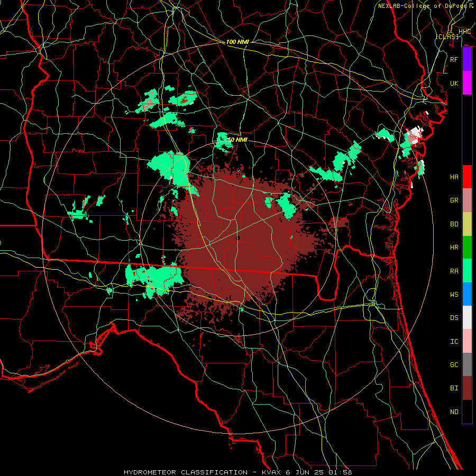Click the 50 NMI range ring label
The image size is (476, 476).
[x=237, y=140]
